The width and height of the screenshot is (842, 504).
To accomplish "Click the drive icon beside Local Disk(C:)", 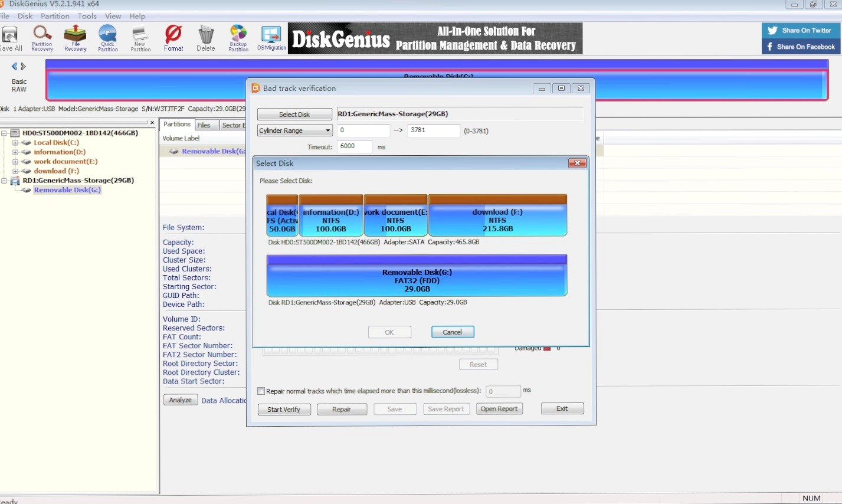I will coord(27,143).
